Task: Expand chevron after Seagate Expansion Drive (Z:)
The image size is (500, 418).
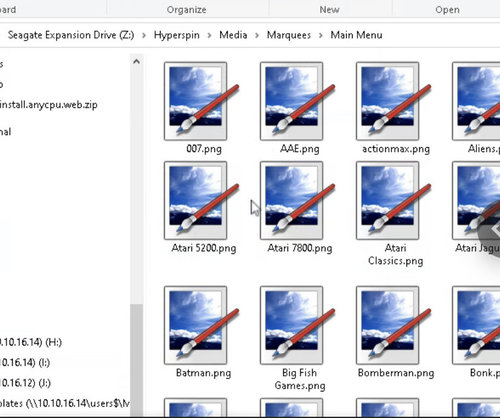Action: [x=144, y=35]
